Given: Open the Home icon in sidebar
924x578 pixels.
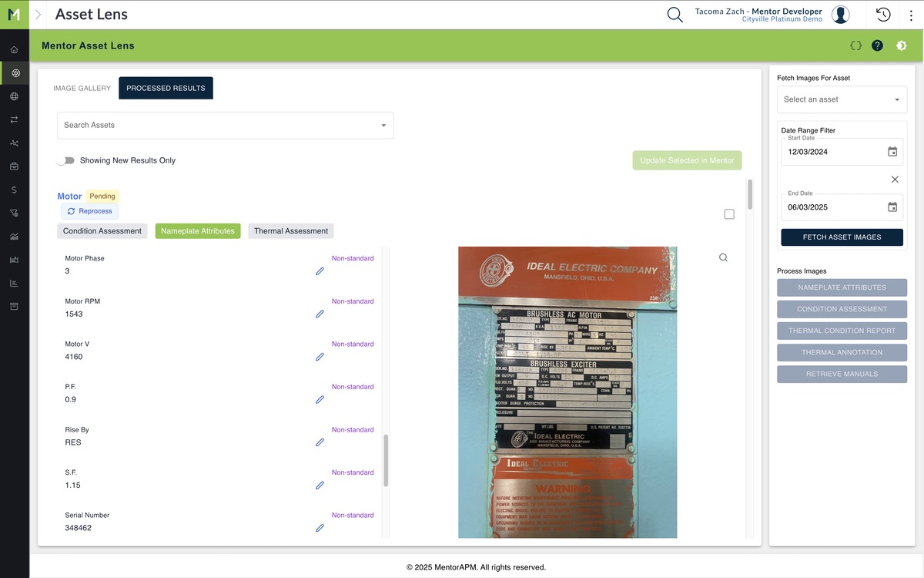Looking at the screenshot, I should click(x=15, y=50).
